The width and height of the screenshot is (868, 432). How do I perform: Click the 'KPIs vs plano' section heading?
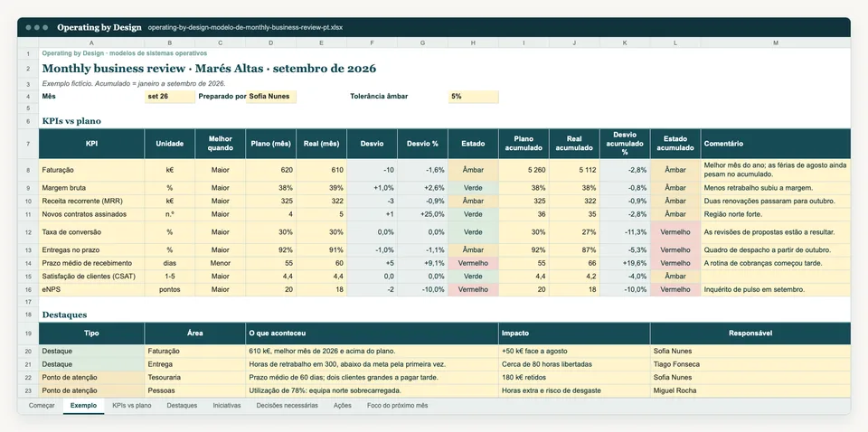(x=71, y=120)
